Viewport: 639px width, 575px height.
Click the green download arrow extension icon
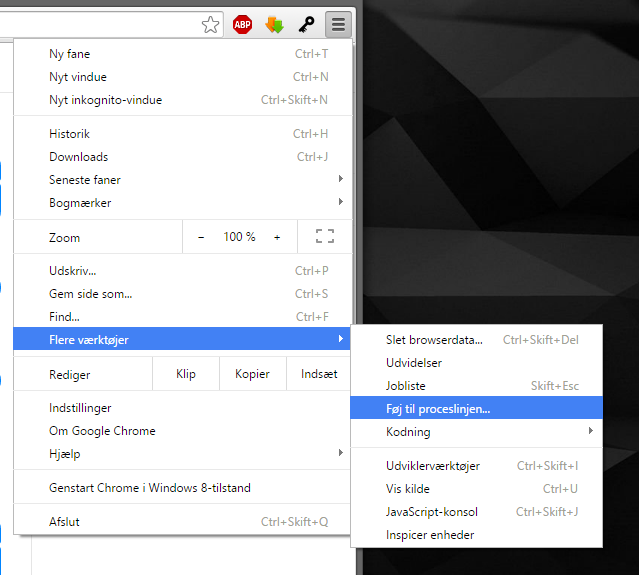[x=274, y=25]
